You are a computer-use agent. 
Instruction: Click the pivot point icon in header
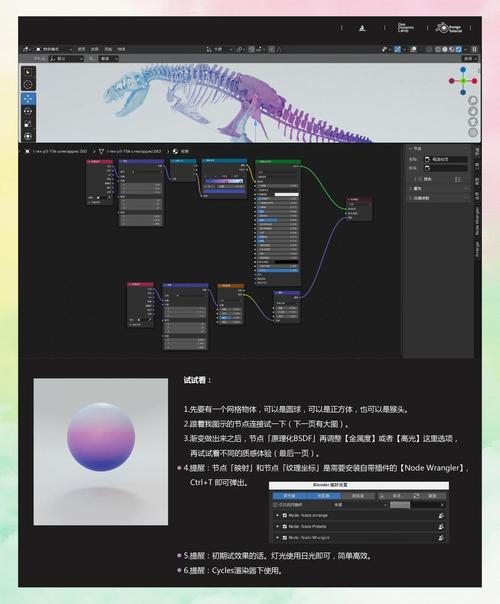click(240, 49)
